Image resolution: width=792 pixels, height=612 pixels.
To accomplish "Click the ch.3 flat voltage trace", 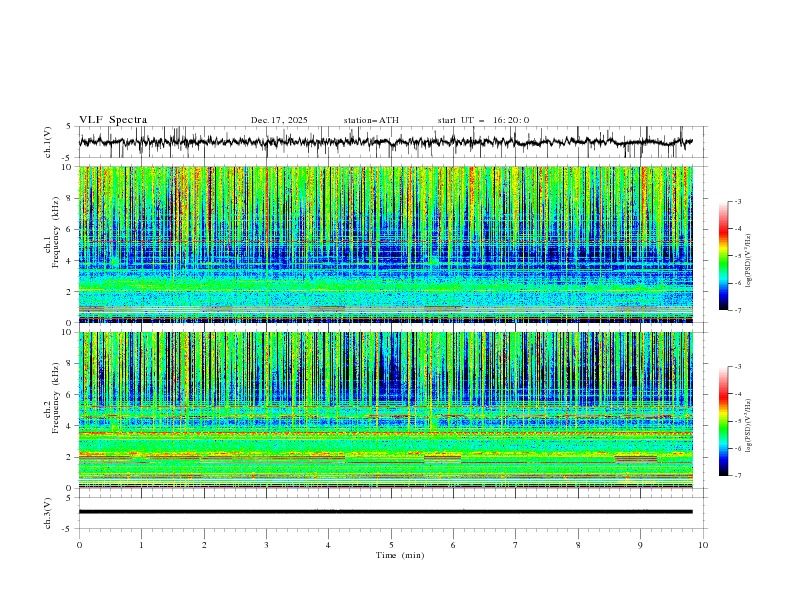I will pos(386,512).
